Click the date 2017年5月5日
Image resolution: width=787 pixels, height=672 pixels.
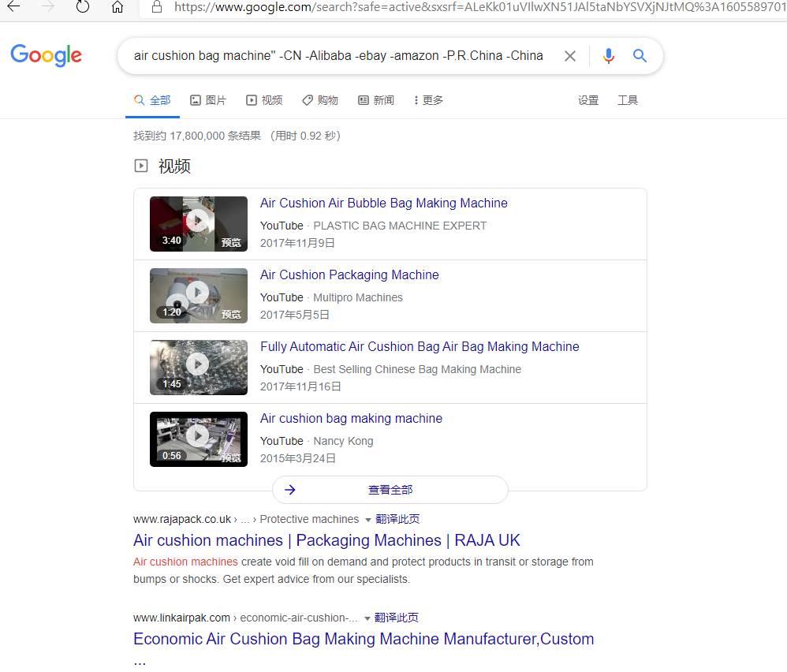[295, 315]
